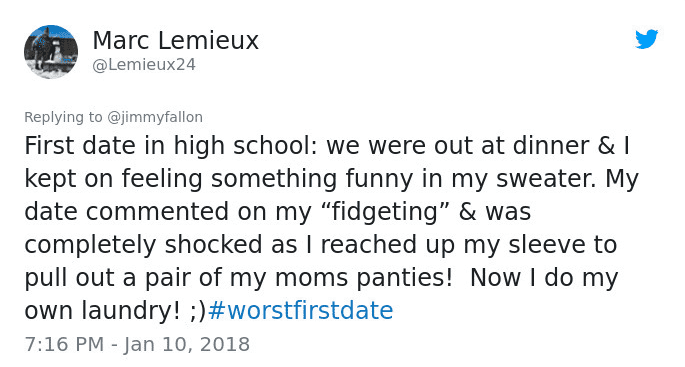Screen dimensions: 685x367
Task: Open the @Lemieux24 handle
Action: point(144,65)
